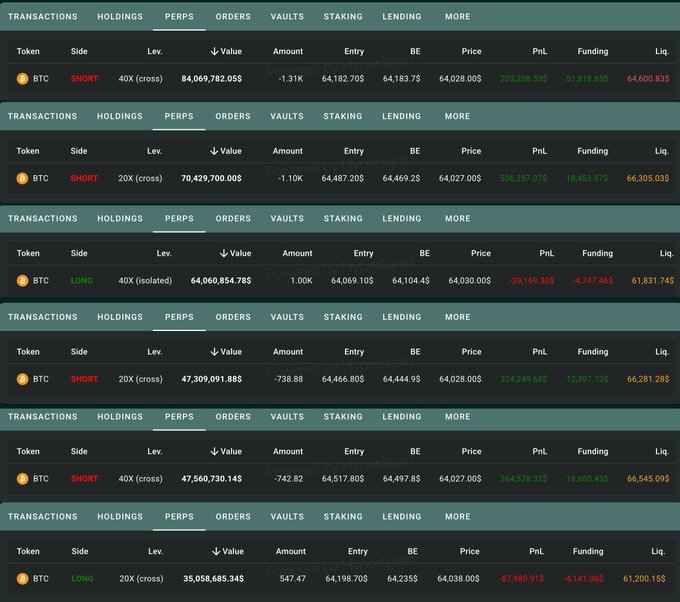Click the liquidation price 61,200.15$
The image size is (680, 602).
pyautogui.click(x=644, y=579)
